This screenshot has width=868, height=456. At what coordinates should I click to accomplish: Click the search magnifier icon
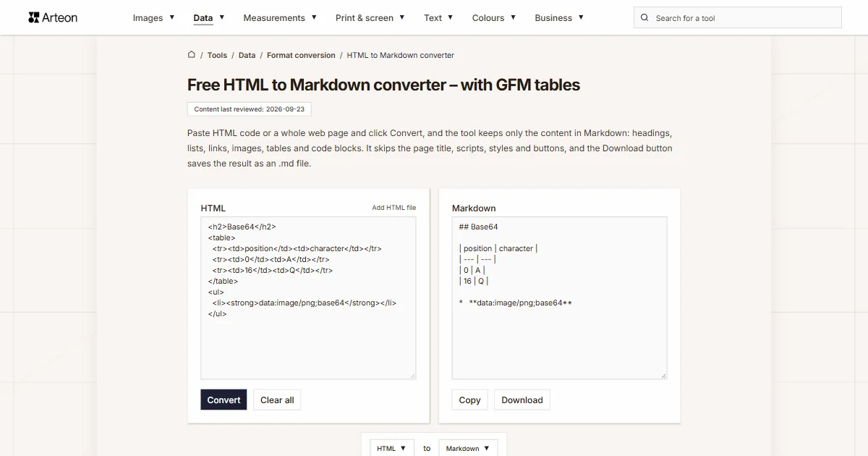pyautogui.click(x=644, y=17)
